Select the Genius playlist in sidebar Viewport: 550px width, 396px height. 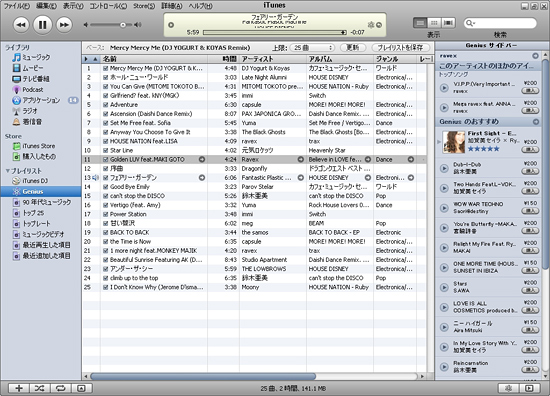41,192
